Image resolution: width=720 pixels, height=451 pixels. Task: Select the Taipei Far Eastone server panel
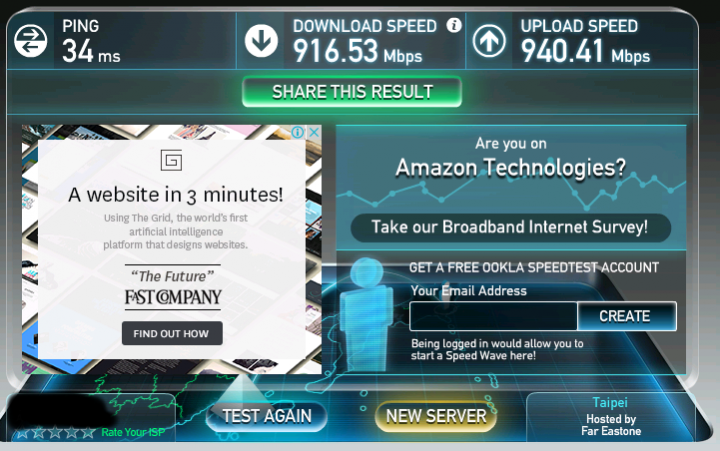coord(611,417)
